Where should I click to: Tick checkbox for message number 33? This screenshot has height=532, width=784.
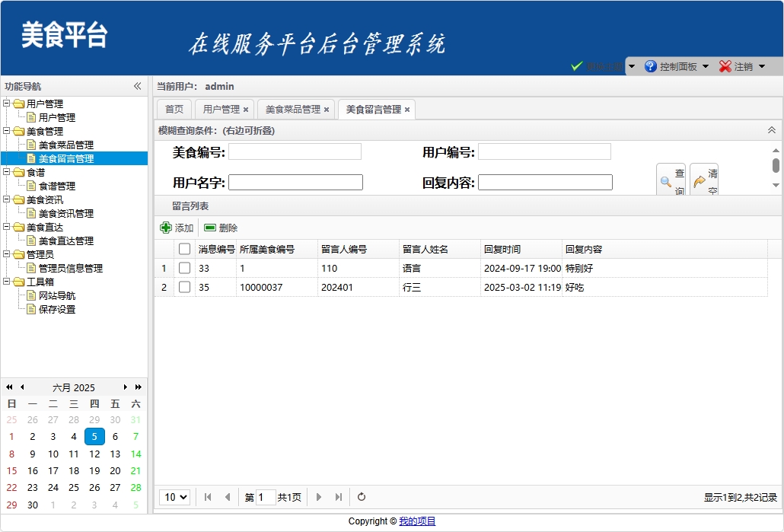click(x=184, y=268)
